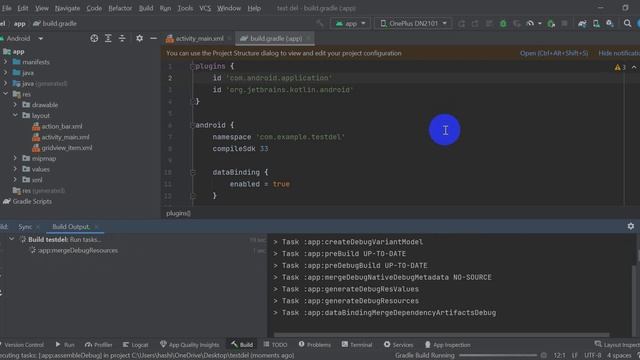Fold the dataBinding block in gutter
This screenshot has width=640, height=360.
pyautogui.click(x=193, y=172)
